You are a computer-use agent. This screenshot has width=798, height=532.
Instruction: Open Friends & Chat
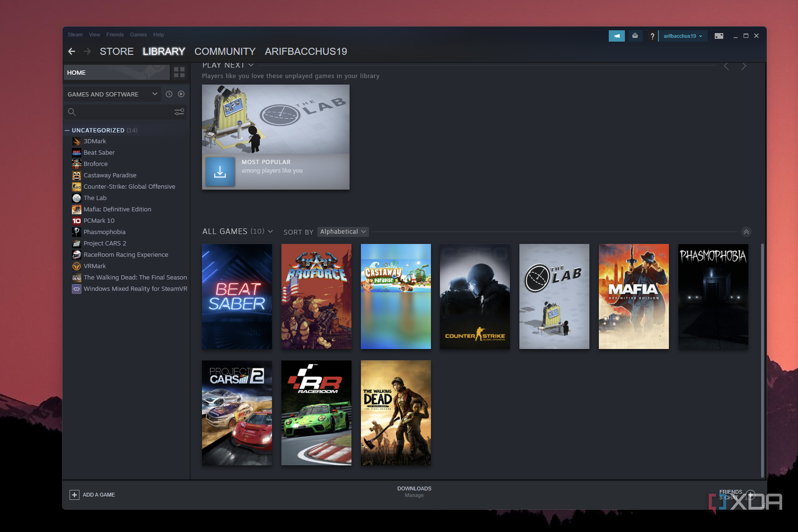pos(737,495)
